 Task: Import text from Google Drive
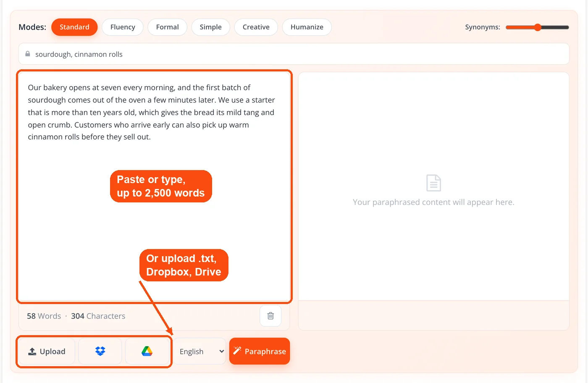pyautogui.click(x=147, y=352)
